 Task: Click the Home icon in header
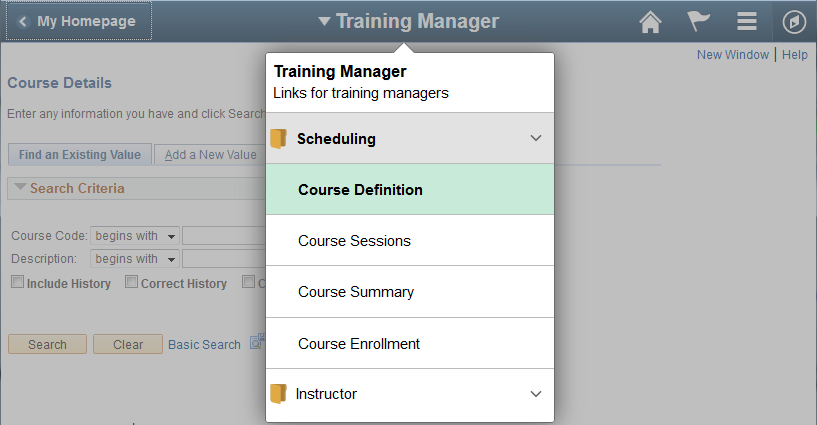pyautogui.click(x=650, y=22)
